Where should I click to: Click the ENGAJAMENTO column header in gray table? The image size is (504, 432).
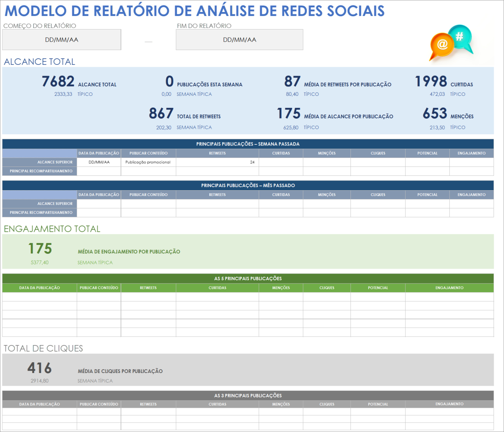(449, 404)
